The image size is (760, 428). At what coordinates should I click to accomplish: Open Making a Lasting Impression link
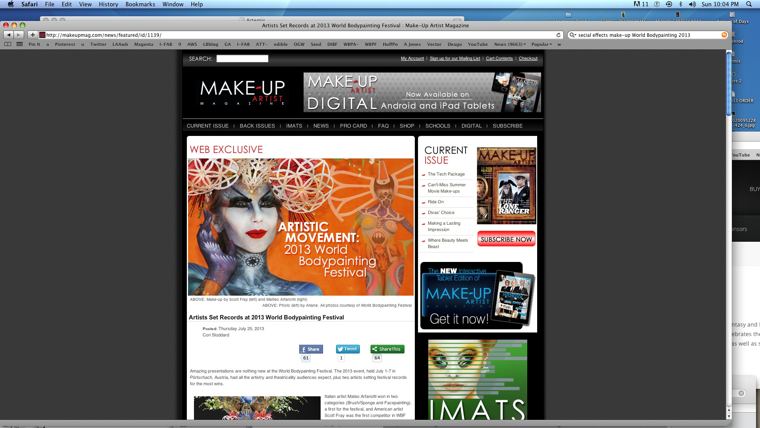tap(444, 226)
